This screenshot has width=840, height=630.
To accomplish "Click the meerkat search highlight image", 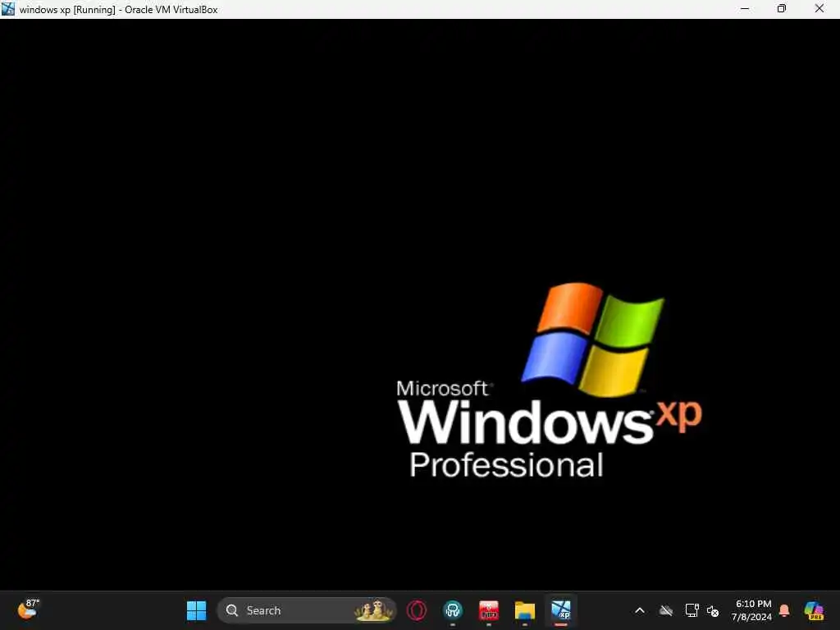I will click(373, 610).
